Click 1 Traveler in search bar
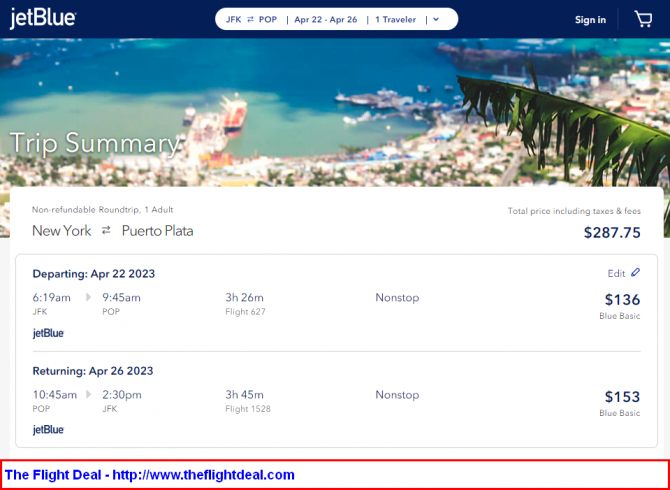Image resolution: width=670 pixels, height=490 pixels. 396,19
